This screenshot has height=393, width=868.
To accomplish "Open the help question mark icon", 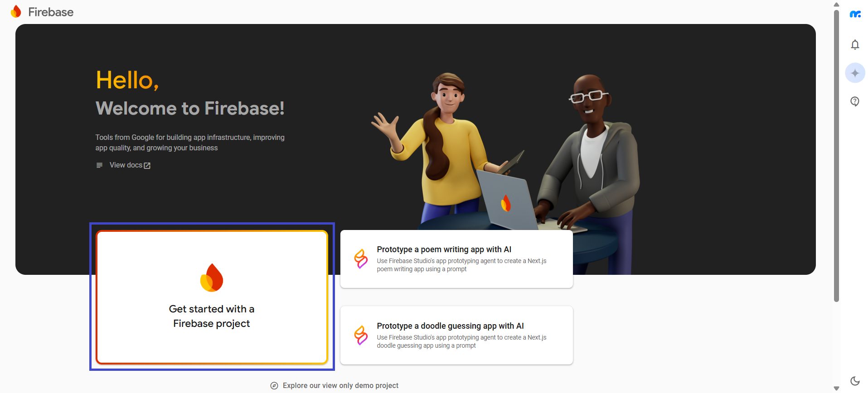I will coord(855,101).
